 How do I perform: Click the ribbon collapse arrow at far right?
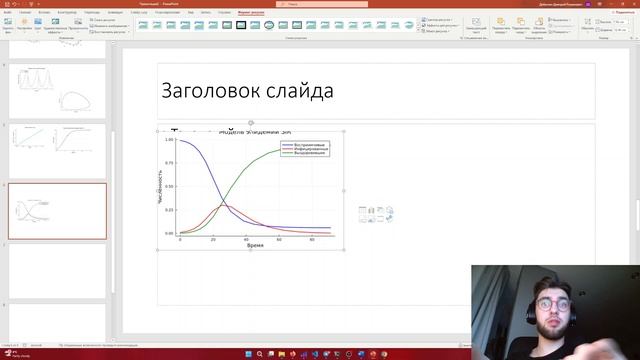pyautogui.click(x=636, y=38)
